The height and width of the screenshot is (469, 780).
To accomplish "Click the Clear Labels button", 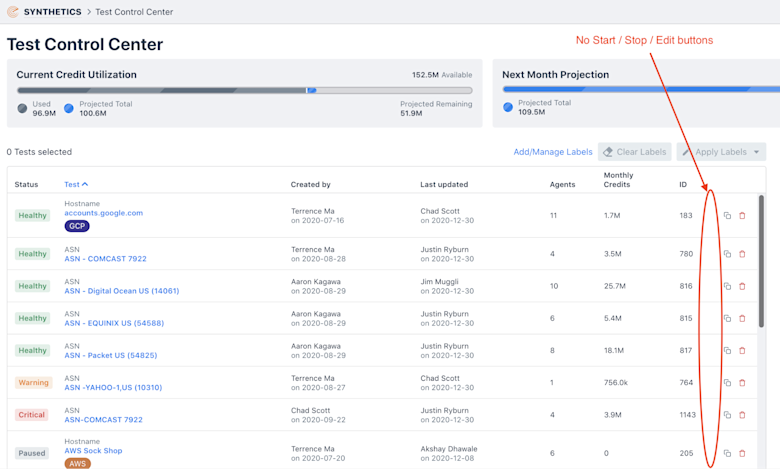I will coord(635,152).
